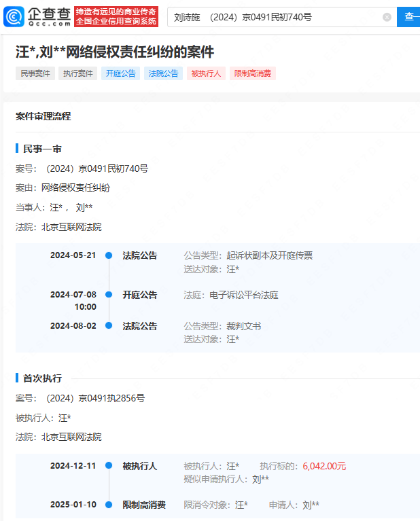This screenshot has width=420, height=521.
Task: Click 公告类型 起诉状副本及开庭传票
Action: [248, 255]
